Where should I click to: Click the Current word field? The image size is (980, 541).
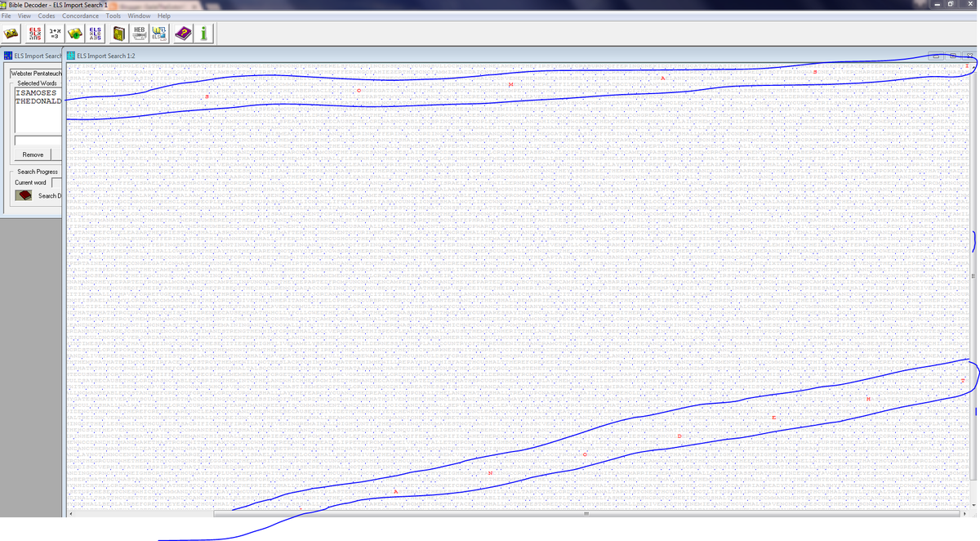pos(56,182)
